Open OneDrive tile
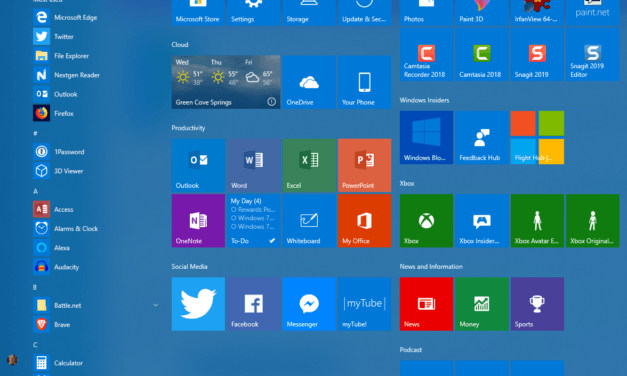This screenshot has width=627, height=376. 309,82
